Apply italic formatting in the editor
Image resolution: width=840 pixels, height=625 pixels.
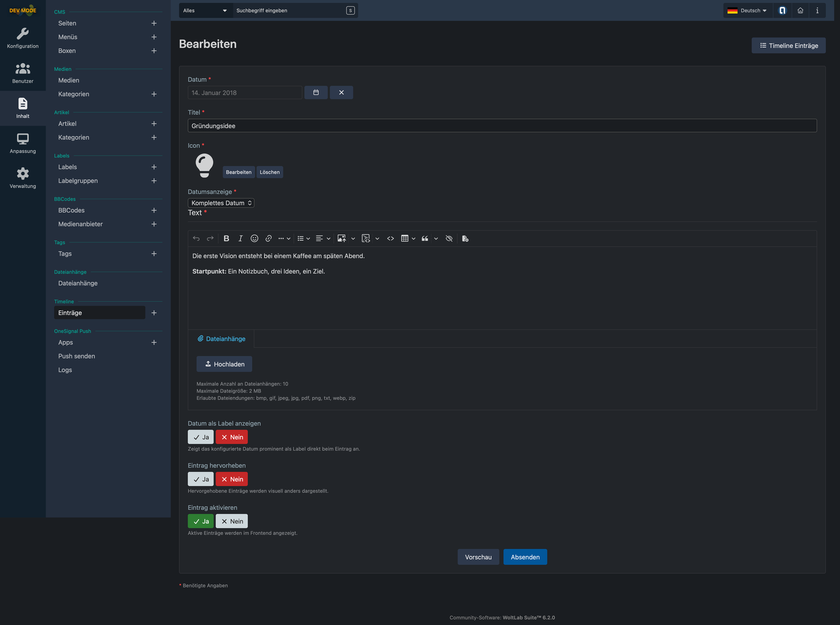click(240, 239)
